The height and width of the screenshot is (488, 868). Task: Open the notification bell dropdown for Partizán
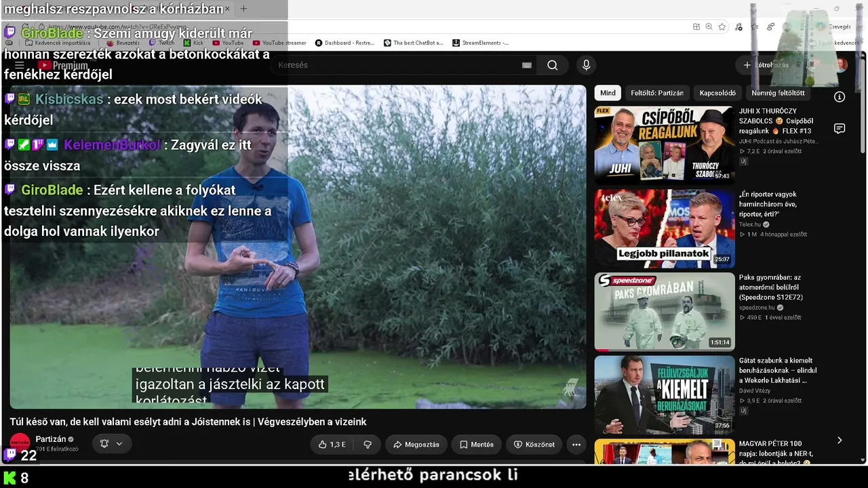tap(111, 444)
